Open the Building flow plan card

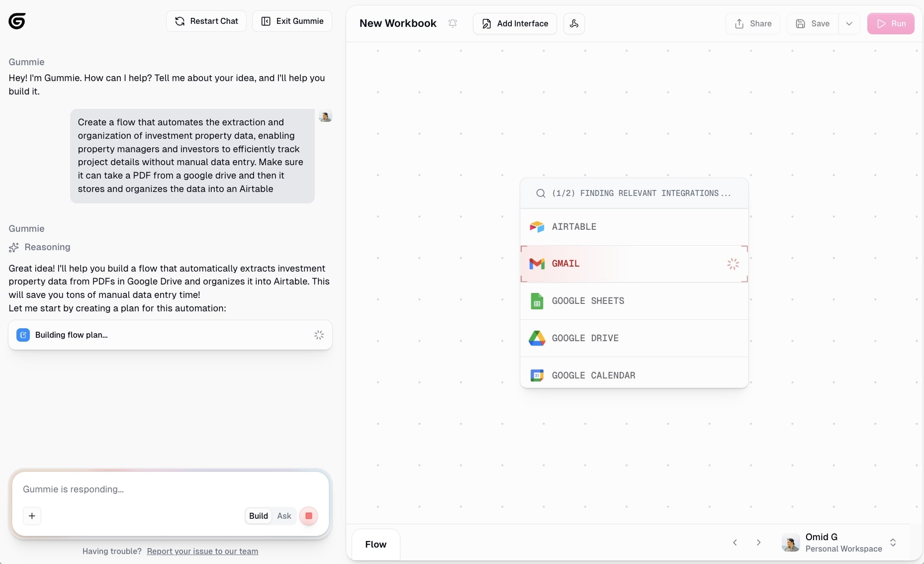point(170,335)
